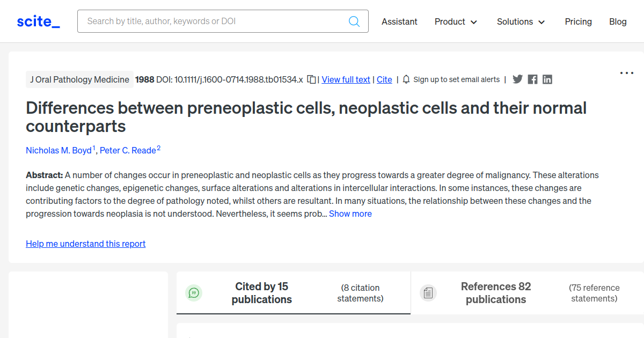Switch to the Cited by 15 publications tab
Screen dimensions: 644x338
(261, 293)
